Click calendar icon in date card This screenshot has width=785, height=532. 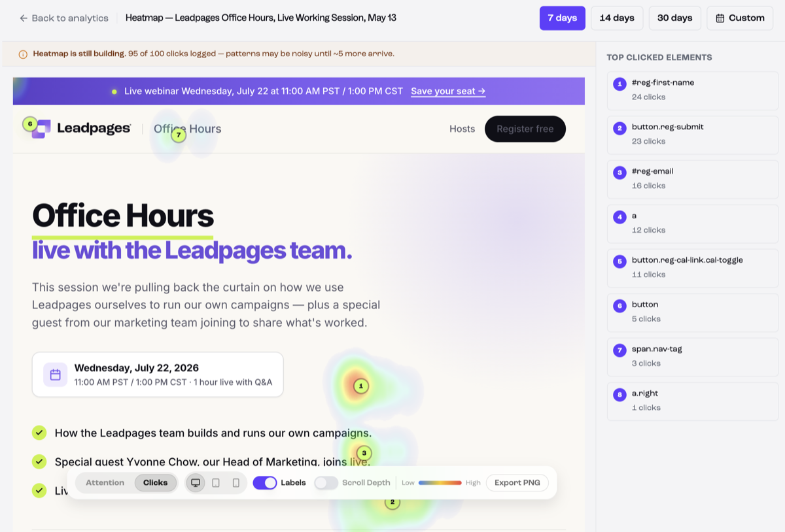pyautogui.click(x=55, y=374)
